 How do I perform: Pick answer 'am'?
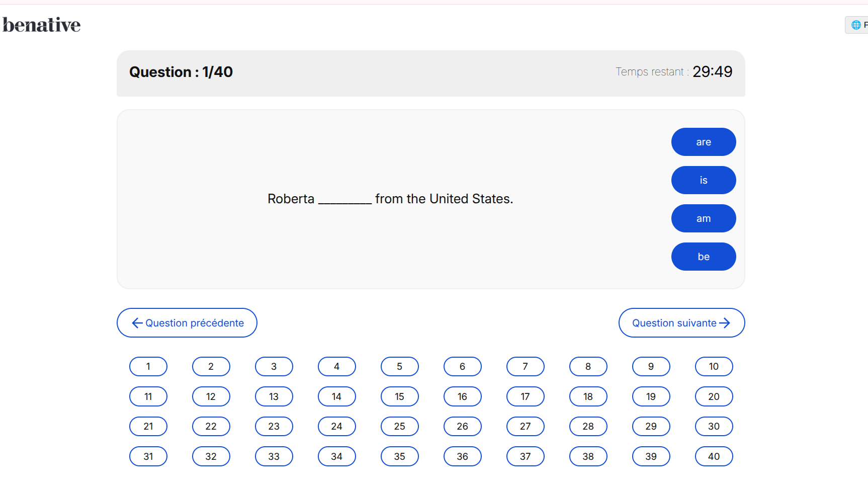(704, 218)
